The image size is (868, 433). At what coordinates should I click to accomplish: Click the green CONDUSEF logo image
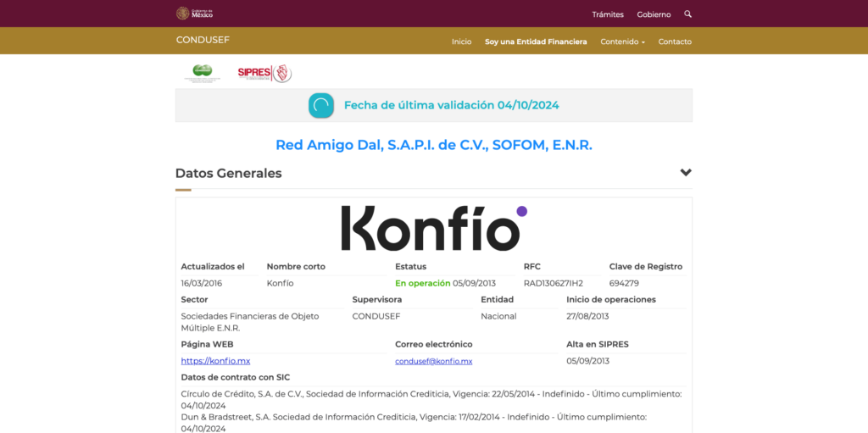point(202,73)
